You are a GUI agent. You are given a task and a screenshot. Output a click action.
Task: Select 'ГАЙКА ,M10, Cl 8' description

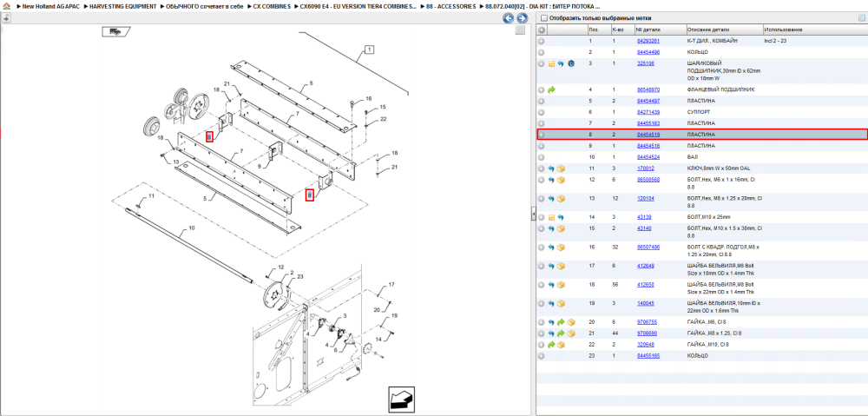tap(708, 345)
